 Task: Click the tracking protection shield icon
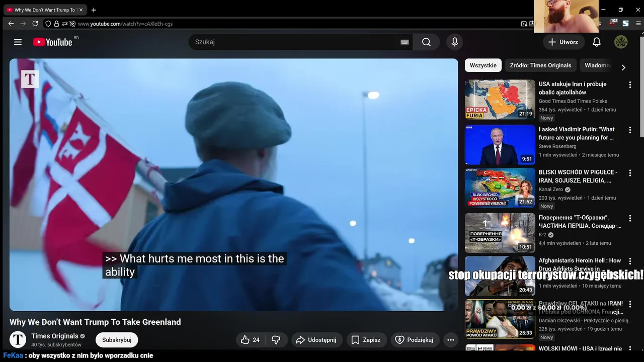(48, 24)
